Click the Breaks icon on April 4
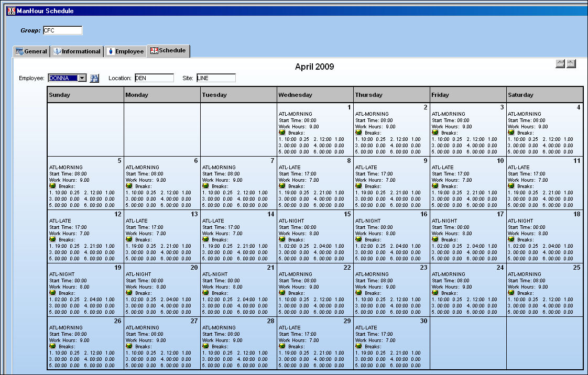 [511, 133]
